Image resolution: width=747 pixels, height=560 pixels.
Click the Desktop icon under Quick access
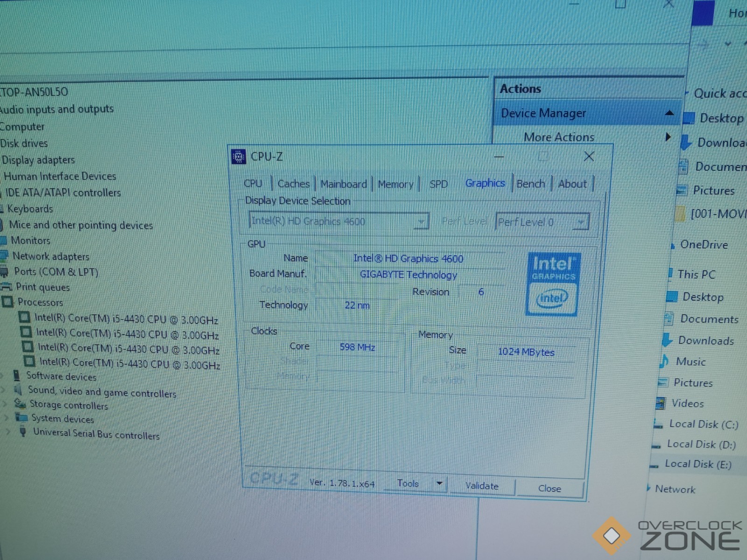[688, 118]
